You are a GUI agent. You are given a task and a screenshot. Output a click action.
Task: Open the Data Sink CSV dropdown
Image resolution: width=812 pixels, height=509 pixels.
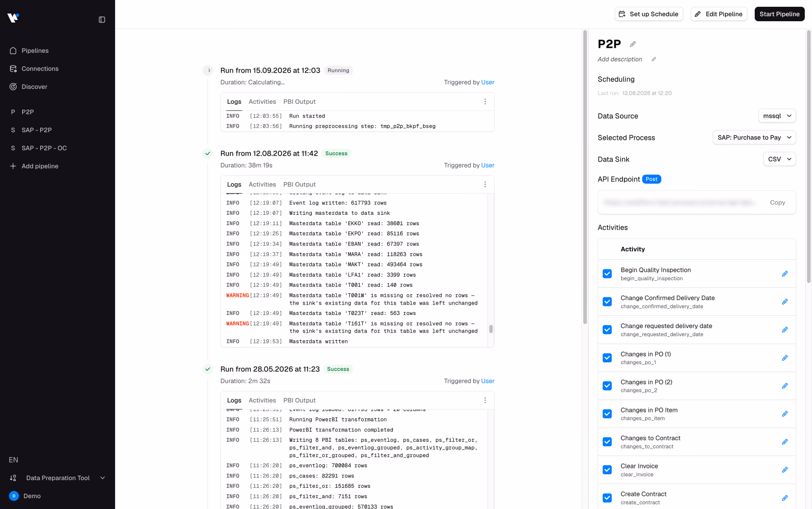click(780, 159)
